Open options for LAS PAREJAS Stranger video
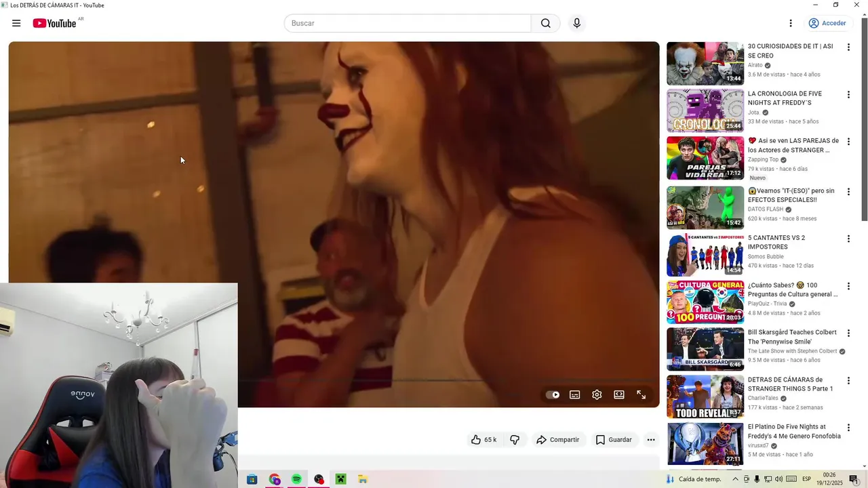The image size is (868, 488). coord(848,142)
